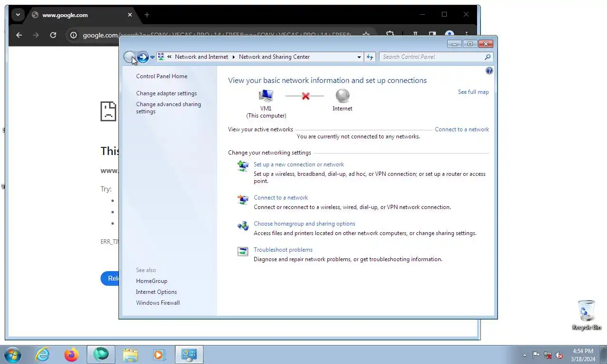Open Windows Media Player from taskbar
Screen dimensions: 607x364
click(159, 355)
